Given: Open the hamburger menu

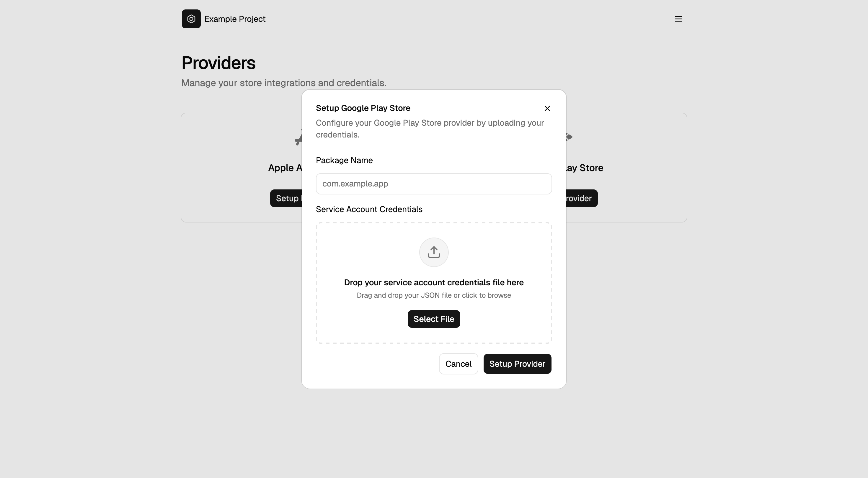Looking at the screenshot, I should tap(678, 19).
